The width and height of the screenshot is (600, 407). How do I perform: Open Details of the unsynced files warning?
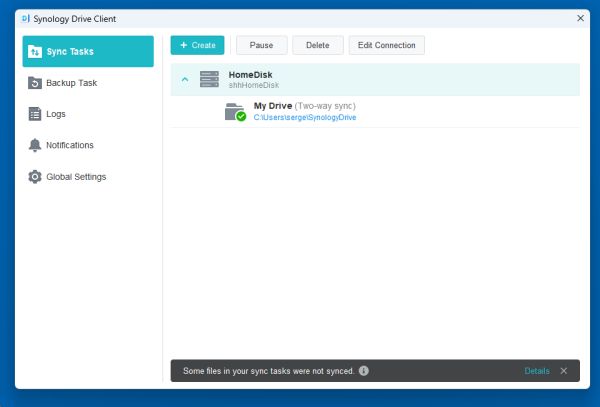pyautogui.click(x=537, y=371)
